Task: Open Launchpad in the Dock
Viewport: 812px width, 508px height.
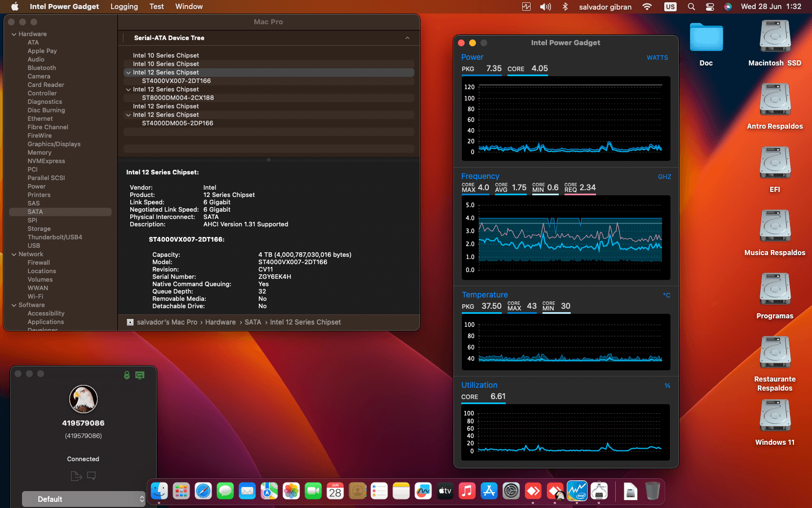Action: click(x=181, y=491)
